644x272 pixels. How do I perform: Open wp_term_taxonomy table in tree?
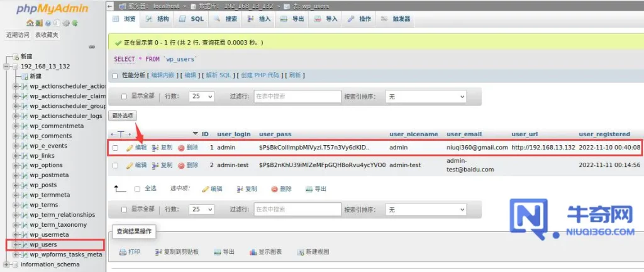tap(58, 225)
